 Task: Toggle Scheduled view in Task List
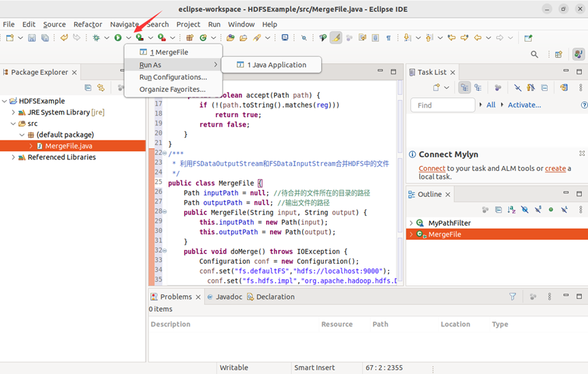(478, 87)
